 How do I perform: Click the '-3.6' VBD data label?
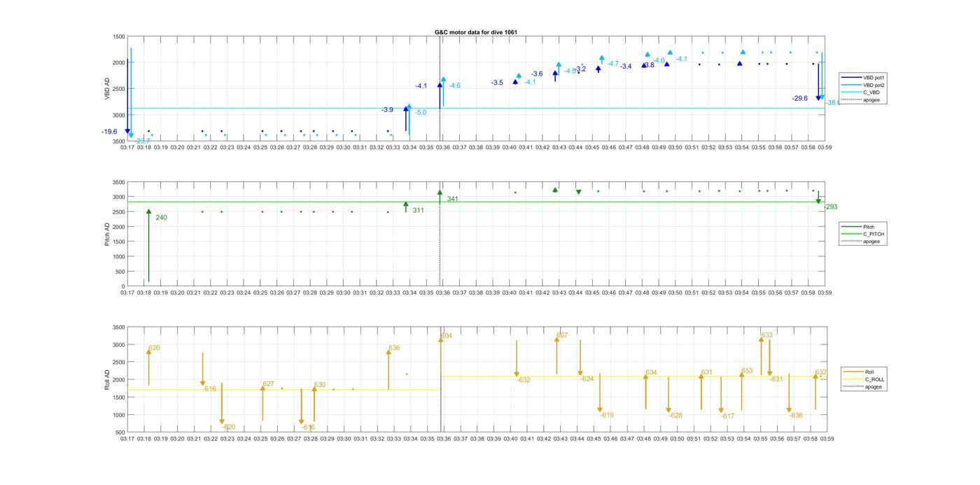click(537, 73)
